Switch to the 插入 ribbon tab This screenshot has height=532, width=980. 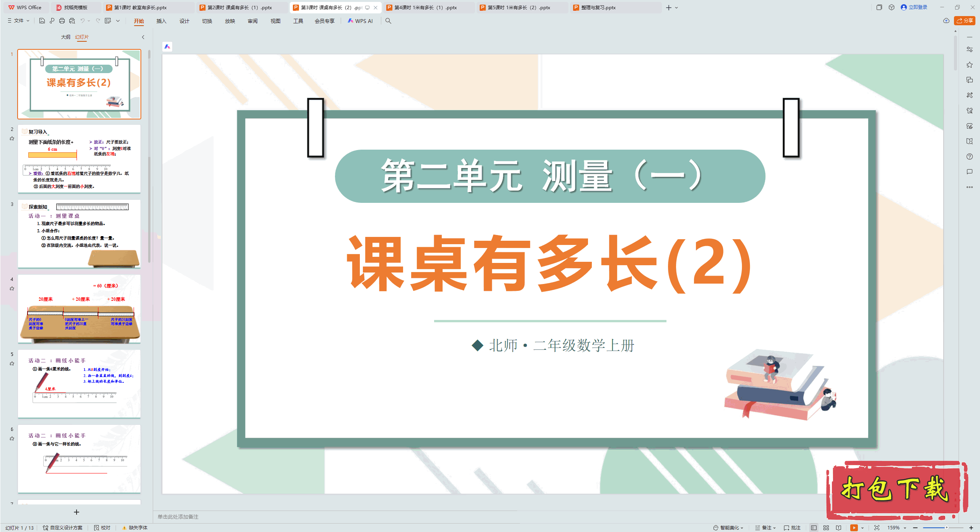161,21
